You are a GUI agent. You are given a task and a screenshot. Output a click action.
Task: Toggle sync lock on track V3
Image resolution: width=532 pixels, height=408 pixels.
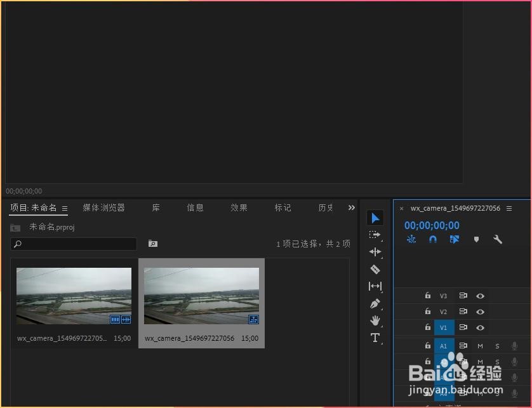pos(463,296)
